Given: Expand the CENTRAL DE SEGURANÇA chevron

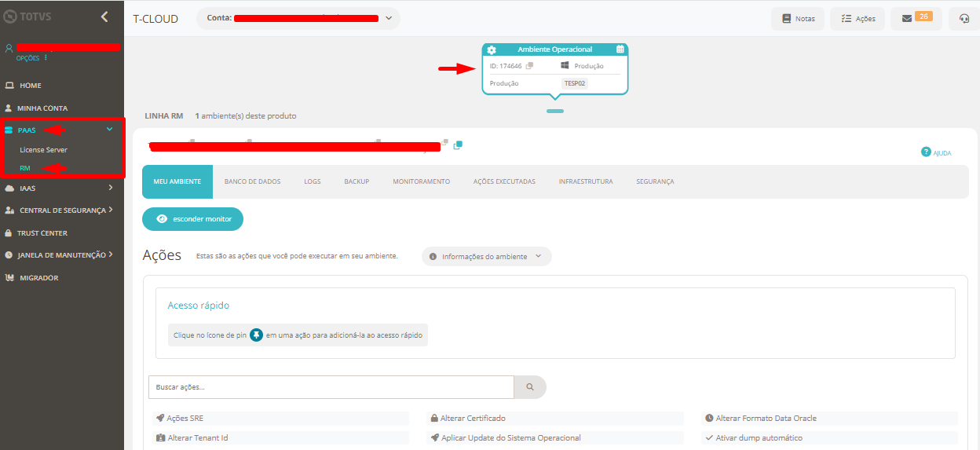Looking at the screenshot, I should tap(112, 210).
